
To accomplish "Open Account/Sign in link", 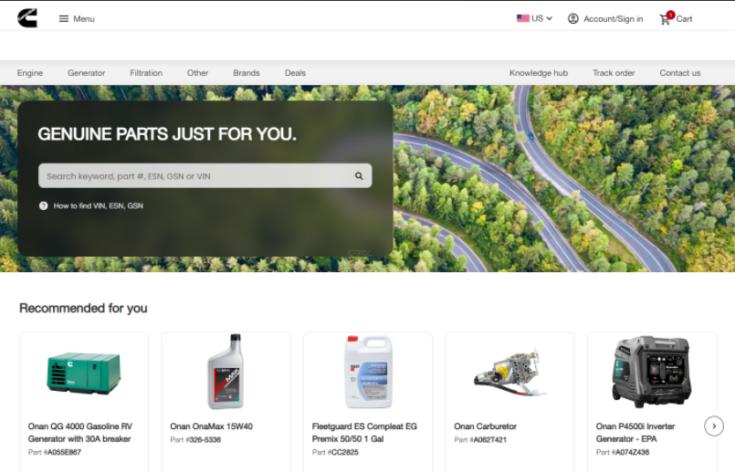I will pos(613,19).
